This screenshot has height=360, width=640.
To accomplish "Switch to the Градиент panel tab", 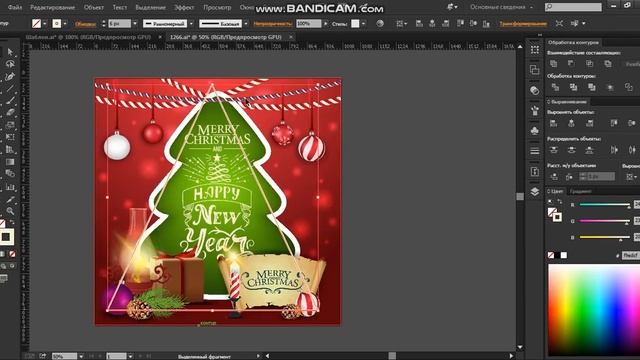I will [x=580, y=191].
